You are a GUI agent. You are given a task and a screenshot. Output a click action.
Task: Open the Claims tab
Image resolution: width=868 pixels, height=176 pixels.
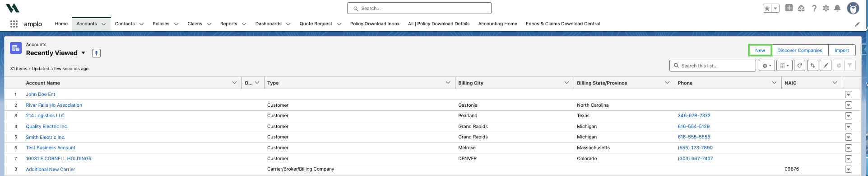point(195,24)
